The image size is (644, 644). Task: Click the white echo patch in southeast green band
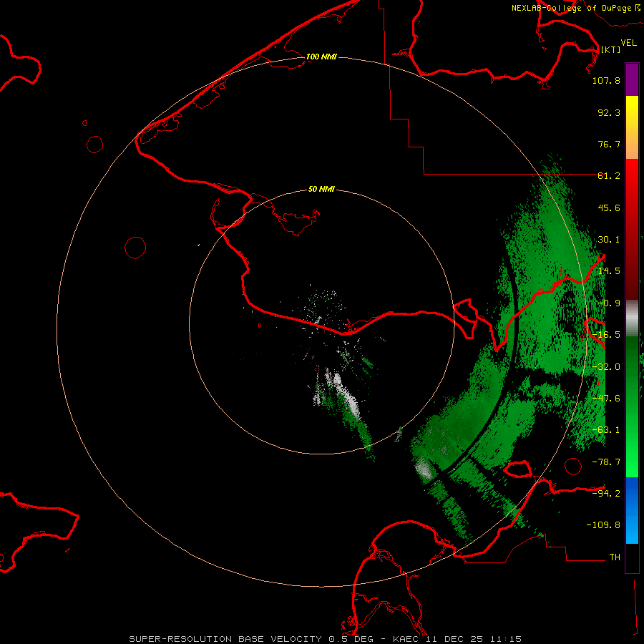(x=424, y=469)
